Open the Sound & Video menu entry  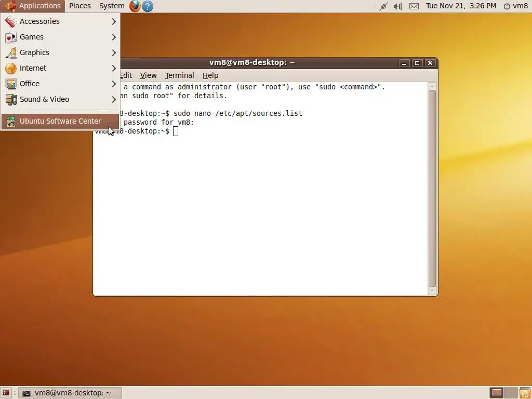(x=60, y=99)
